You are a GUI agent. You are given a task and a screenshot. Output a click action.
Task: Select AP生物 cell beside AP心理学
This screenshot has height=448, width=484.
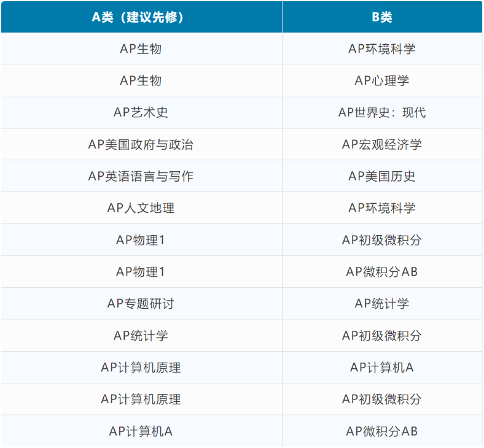[141, 80]
